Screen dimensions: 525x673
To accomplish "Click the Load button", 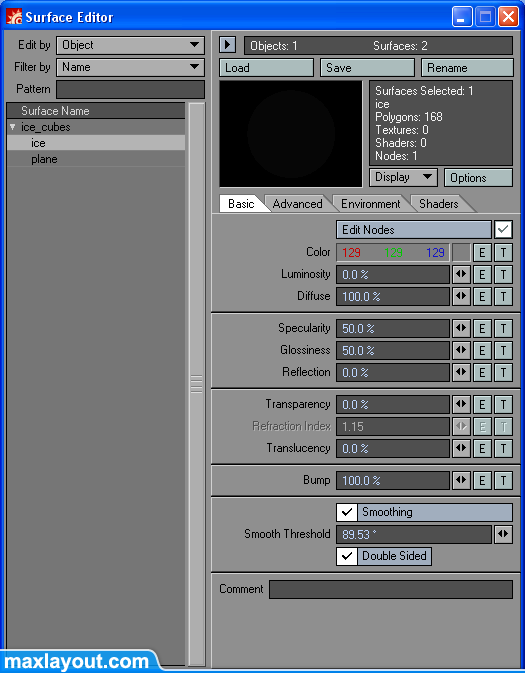I will tap(266, 68).
